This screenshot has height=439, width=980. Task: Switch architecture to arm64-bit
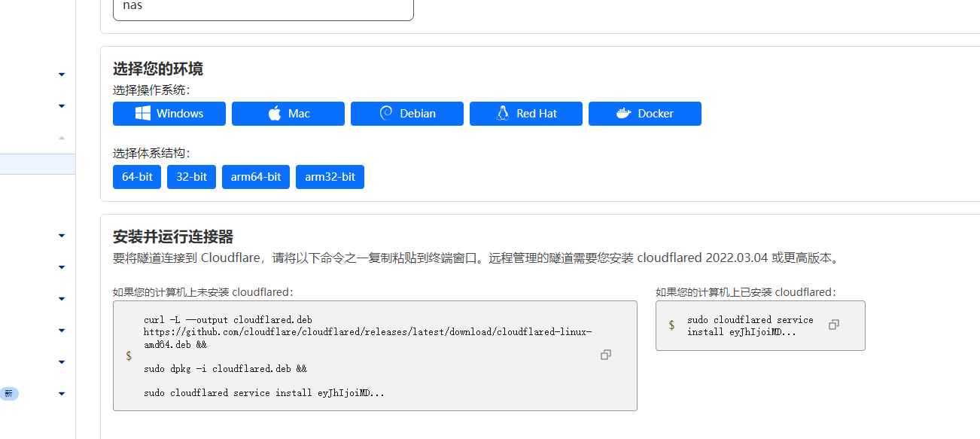255,177
